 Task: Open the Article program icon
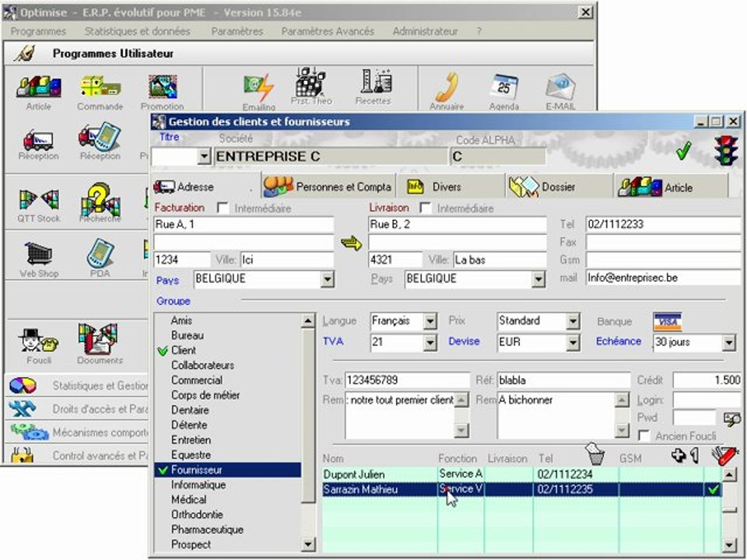pyautogui.click(x=39, y=88)
